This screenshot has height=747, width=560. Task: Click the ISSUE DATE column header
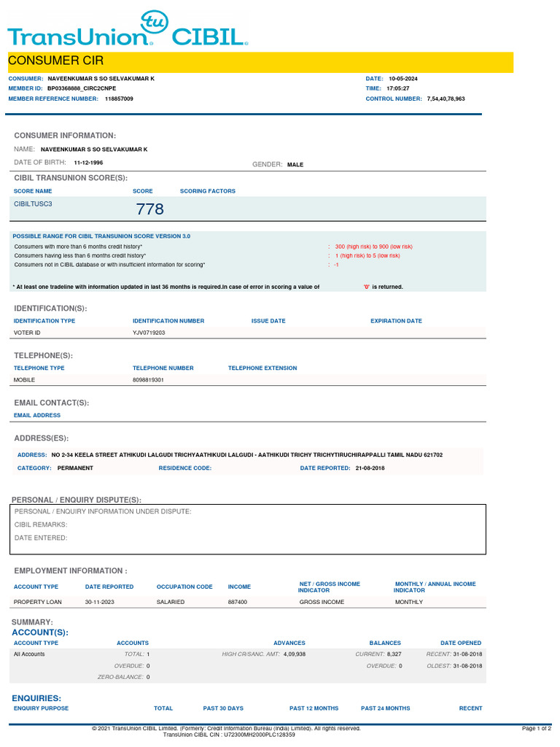tap(268, 321)
